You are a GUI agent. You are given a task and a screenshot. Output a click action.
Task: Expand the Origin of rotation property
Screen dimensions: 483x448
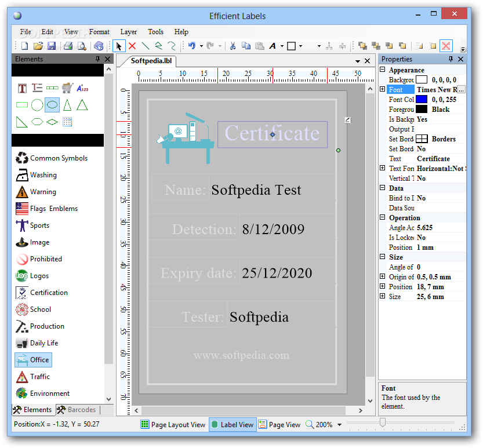[x=383, y=276]
